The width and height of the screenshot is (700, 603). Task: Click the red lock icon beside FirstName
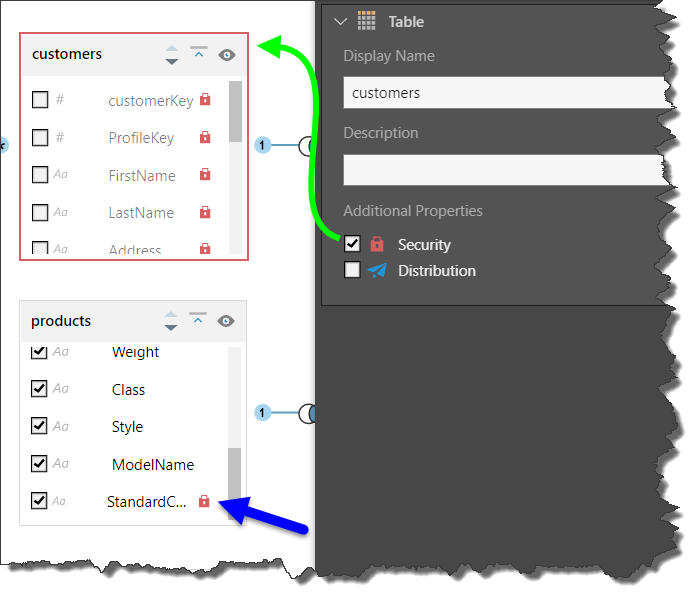click(x=205, y=175)
